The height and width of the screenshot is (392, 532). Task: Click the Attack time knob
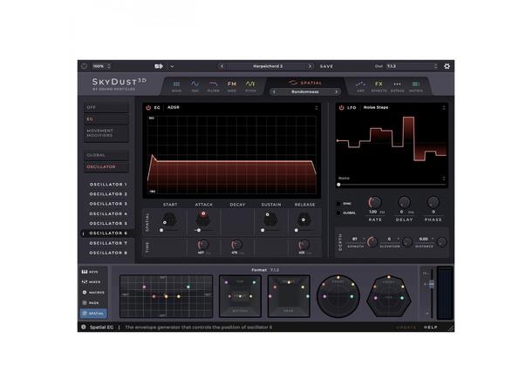[x=203, y=244]
